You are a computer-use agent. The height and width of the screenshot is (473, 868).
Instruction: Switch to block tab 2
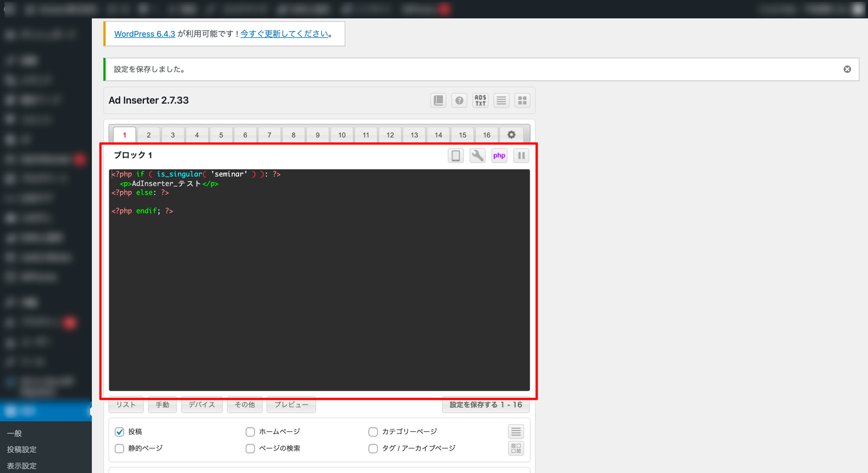[x=149, y=135]
